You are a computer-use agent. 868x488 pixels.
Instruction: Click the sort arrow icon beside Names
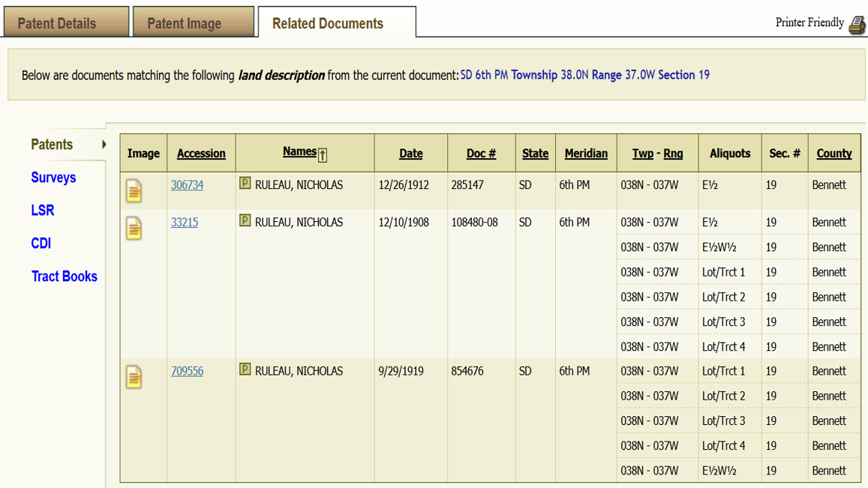tap(323, 155)
